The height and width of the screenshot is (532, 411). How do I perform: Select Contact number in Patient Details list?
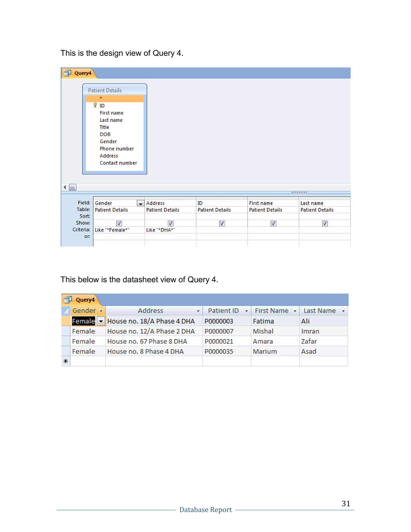[115, 163]
